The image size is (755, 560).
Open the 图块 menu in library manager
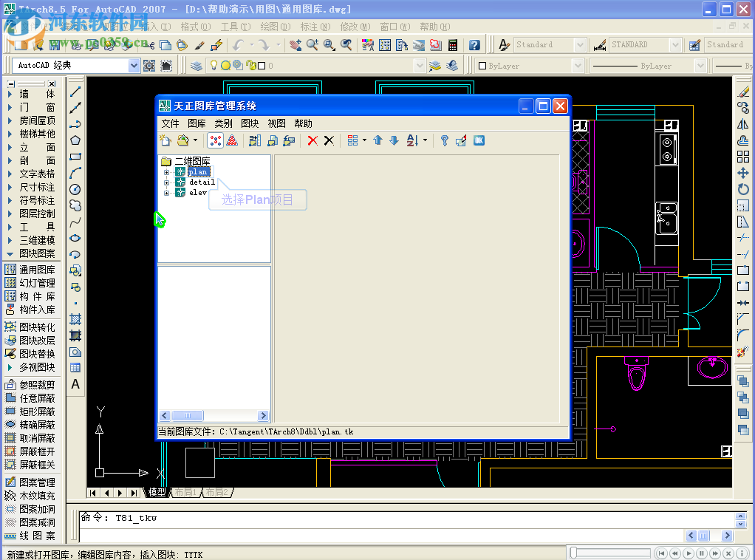coord(250,123)
